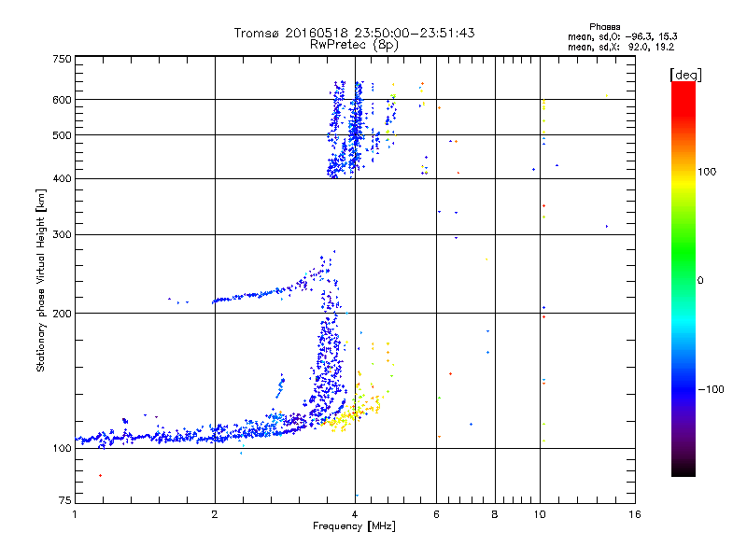Viewport: 747px width, 560px height.
Task: Click the blue trace segment near 200 km at 2 MHz
Action: tap(224, 300)
